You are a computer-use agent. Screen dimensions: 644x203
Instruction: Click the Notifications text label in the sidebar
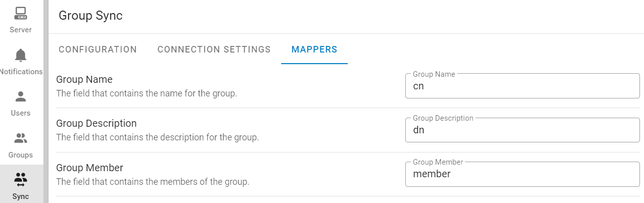click(21, 72)
